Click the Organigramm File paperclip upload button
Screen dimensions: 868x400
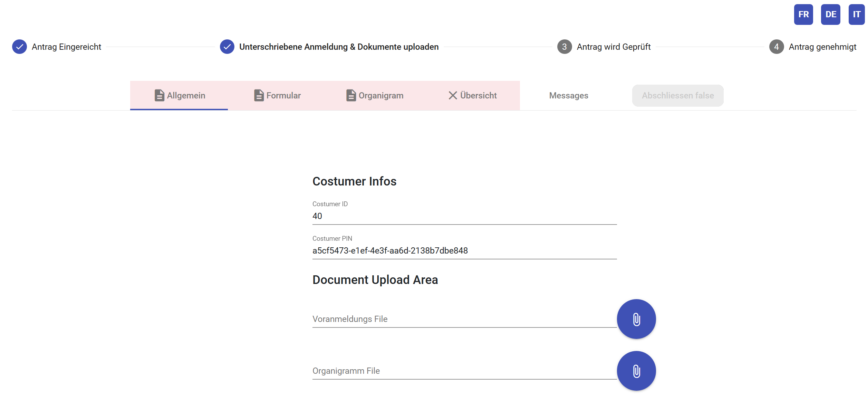click(636, 371)
